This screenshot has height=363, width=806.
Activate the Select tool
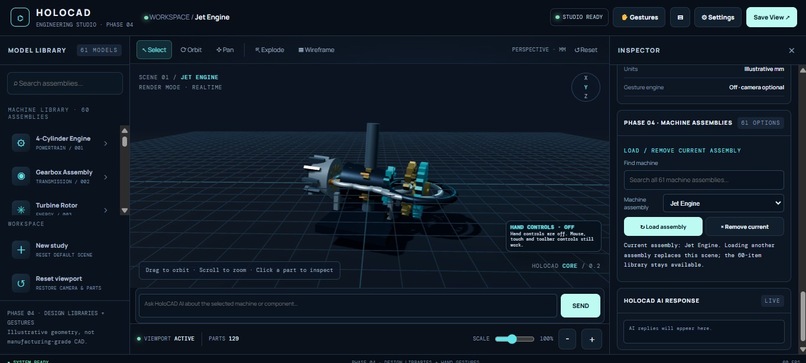tap(154, 50)
